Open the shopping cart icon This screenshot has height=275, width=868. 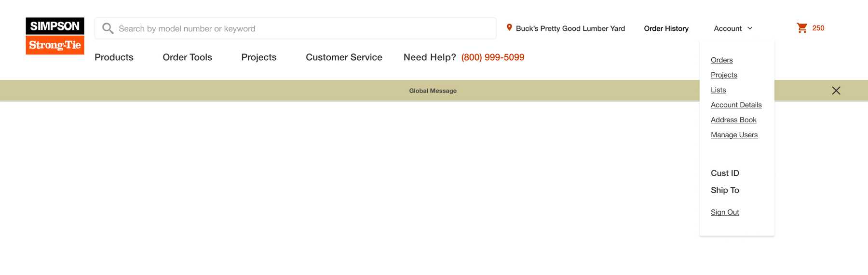coord(802,28)
